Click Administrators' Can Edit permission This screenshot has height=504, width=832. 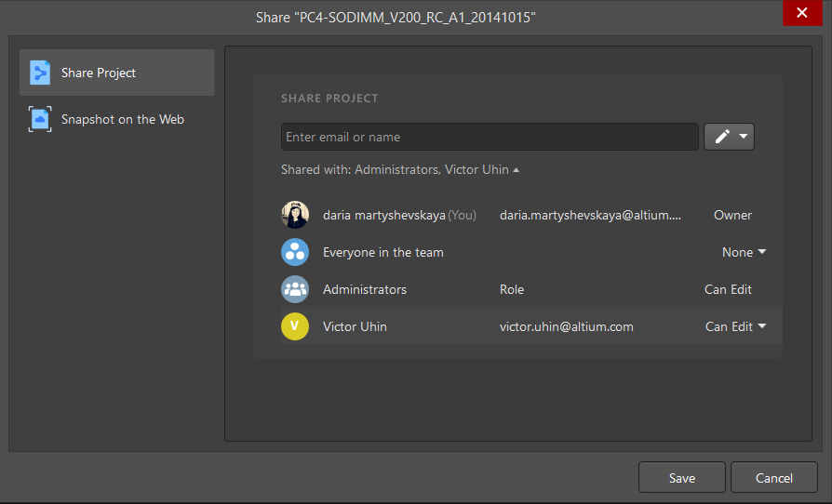[728, 289]
